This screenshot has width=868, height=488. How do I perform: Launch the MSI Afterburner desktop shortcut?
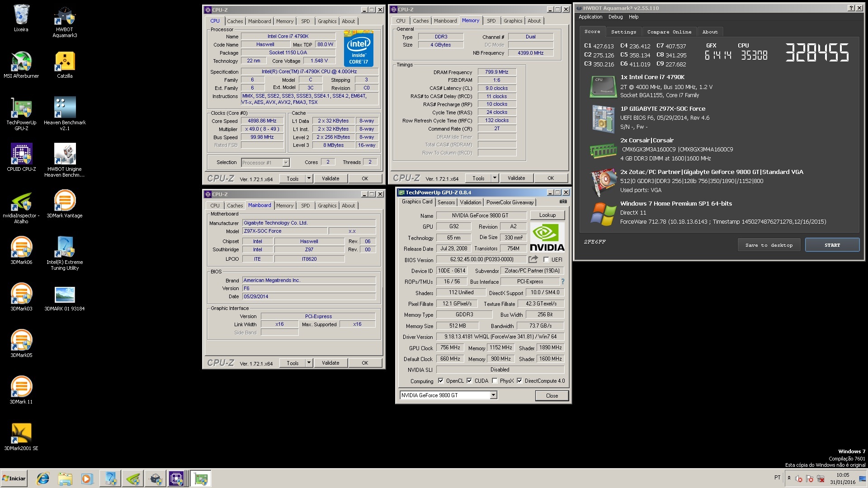(21, 65)
